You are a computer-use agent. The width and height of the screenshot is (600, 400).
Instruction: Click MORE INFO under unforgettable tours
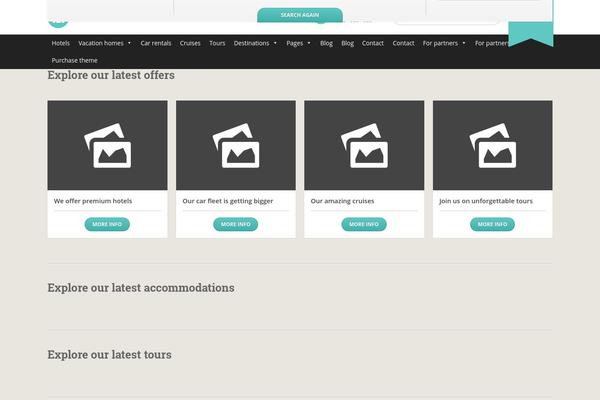pos(492,224)
